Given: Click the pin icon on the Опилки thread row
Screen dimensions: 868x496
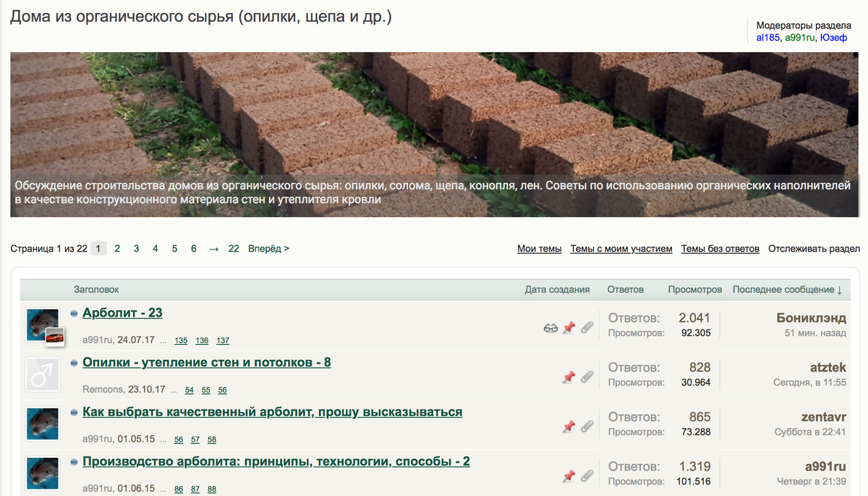Looking at the screenshot, I should point(571,377).
